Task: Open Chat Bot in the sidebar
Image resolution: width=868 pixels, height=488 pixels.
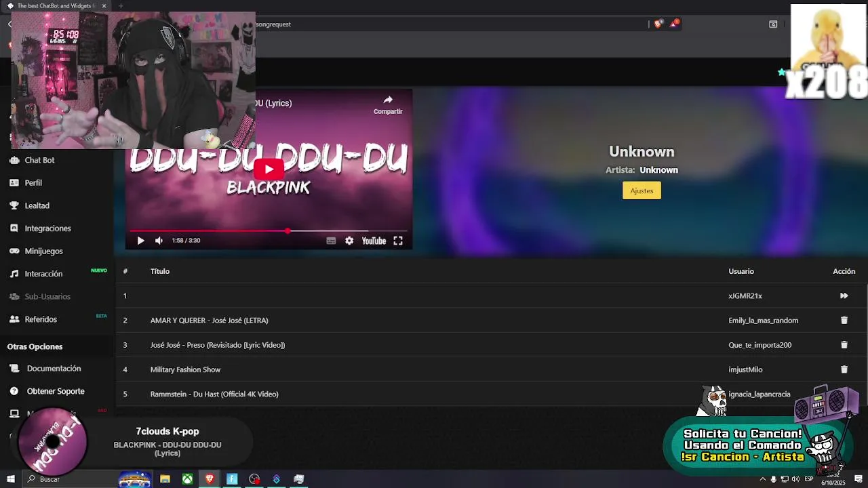Action: click(x=39, y=160)
